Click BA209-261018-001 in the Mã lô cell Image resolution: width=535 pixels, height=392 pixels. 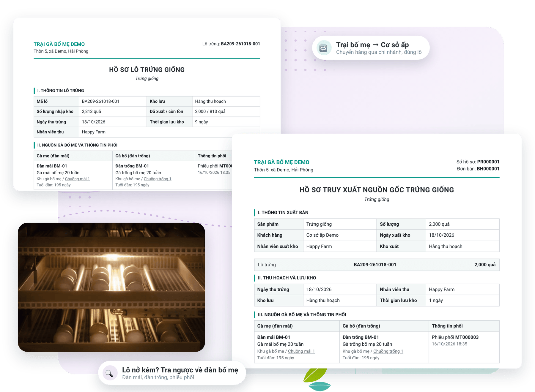coord(100,101)
